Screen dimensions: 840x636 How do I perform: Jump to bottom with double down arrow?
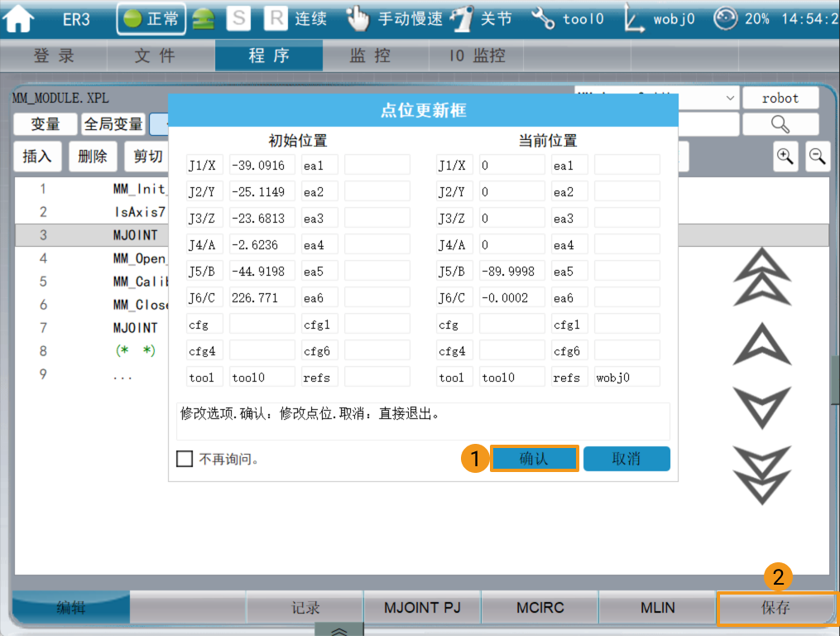tap(761, 475)
